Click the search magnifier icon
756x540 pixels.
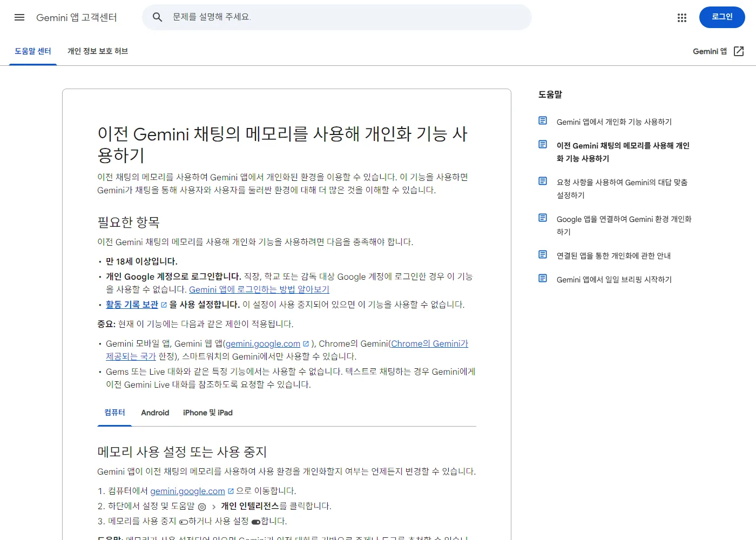point(157,17)
